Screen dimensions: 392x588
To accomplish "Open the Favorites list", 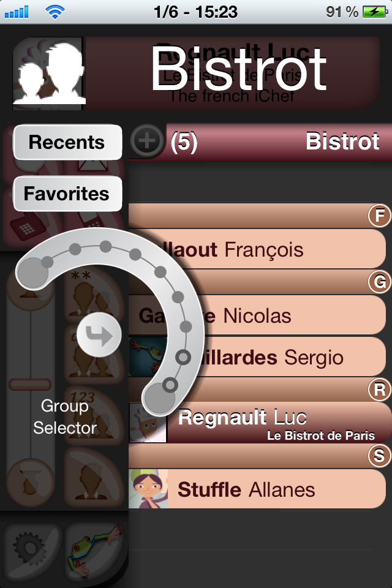I will 67,194.
